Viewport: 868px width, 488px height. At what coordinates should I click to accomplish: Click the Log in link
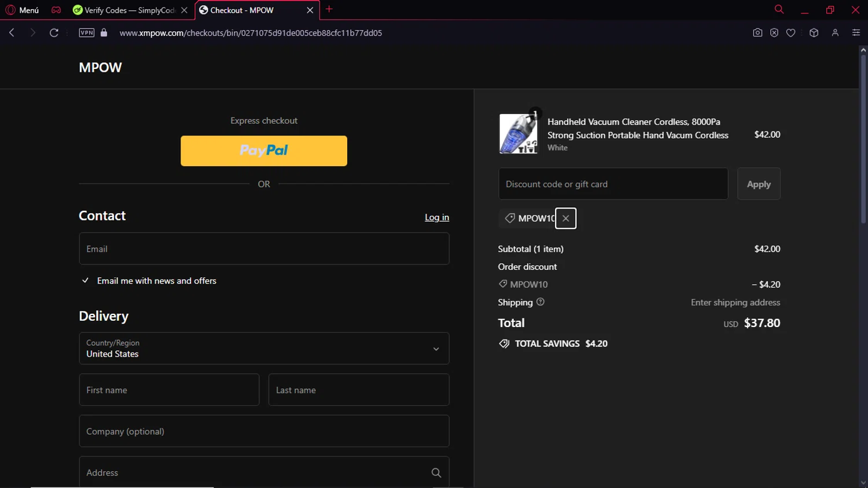[437, 218]
